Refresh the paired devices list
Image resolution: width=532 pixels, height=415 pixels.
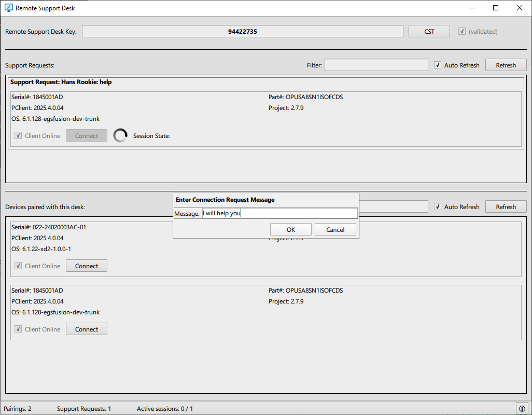click(506, 207)
